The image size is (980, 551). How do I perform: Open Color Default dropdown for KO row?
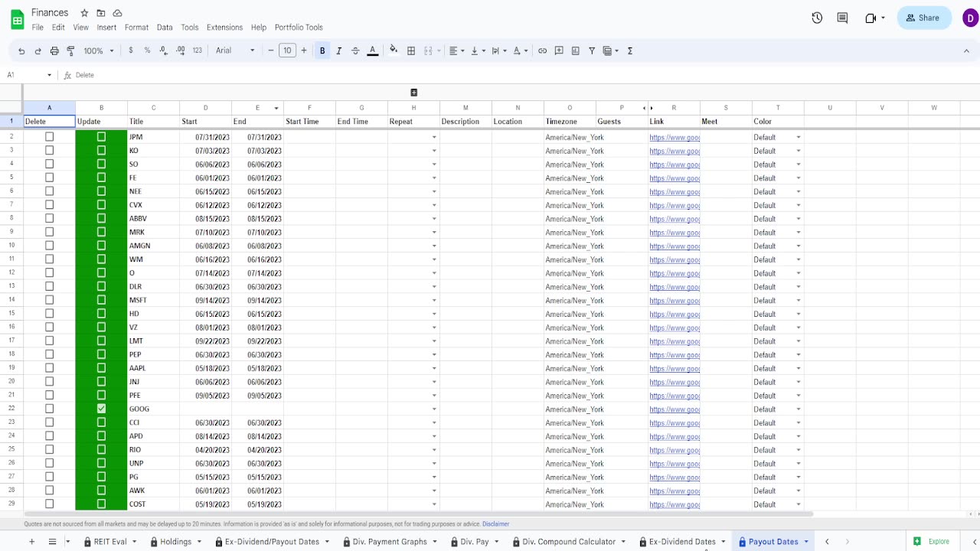[x=799, y=151]
